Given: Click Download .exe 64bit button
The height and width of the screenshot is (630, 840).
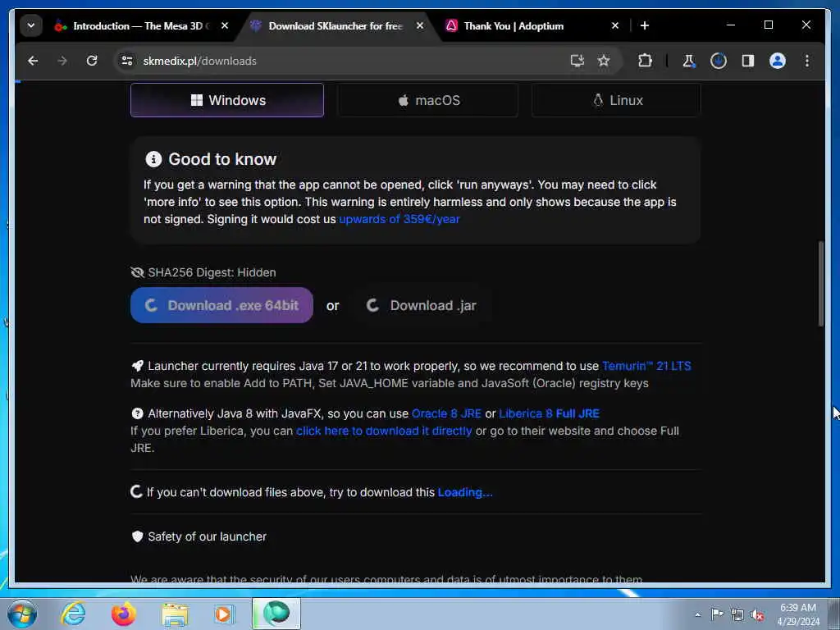Looking at the screenshot, I should pos(221,305).
